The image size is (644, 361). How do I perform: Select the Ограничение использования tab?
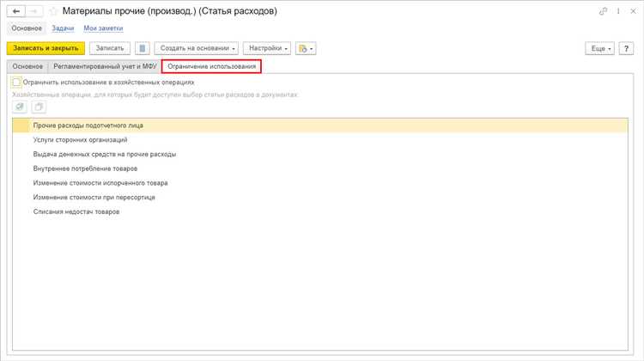tap(211, 66)
